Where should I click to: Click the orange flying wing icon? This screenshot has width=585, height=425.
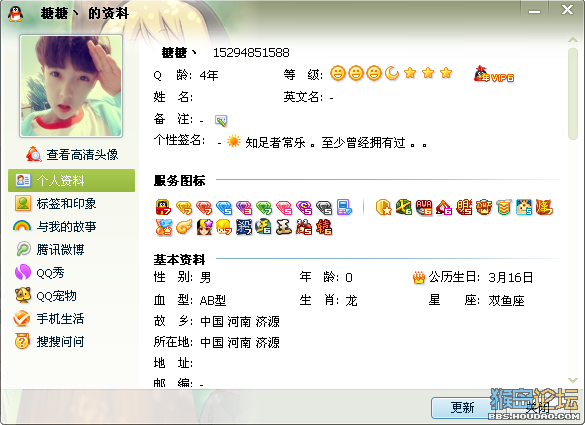click(x=184, y=227)
